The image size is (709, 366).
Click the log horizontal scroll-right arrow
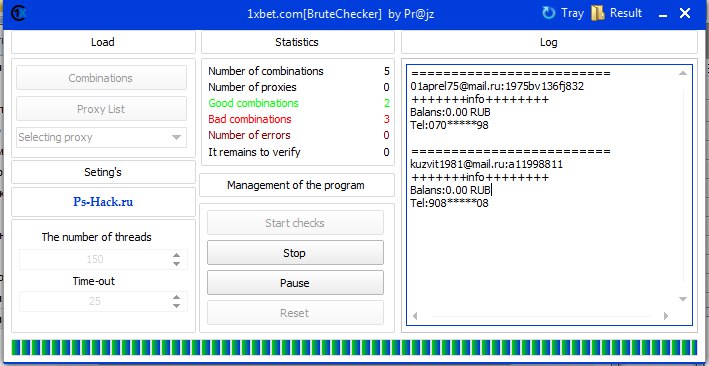click(x=666, y=316)
